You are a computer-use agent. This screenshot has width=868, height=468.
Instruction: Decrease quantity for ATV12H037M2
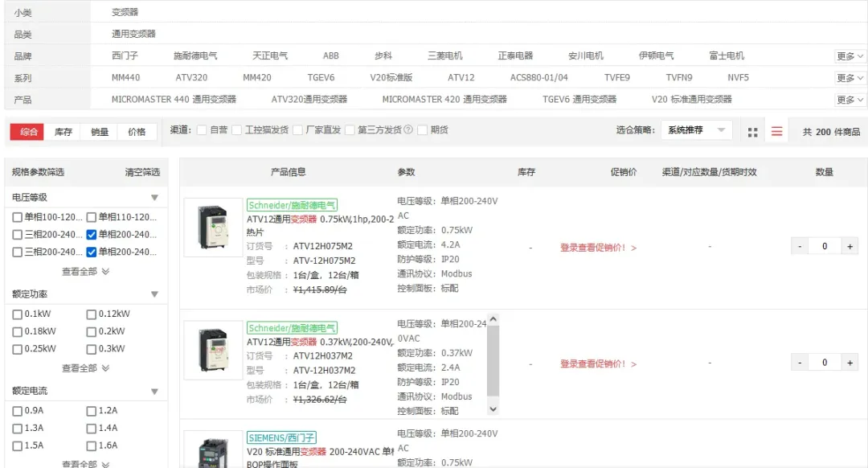800,363
